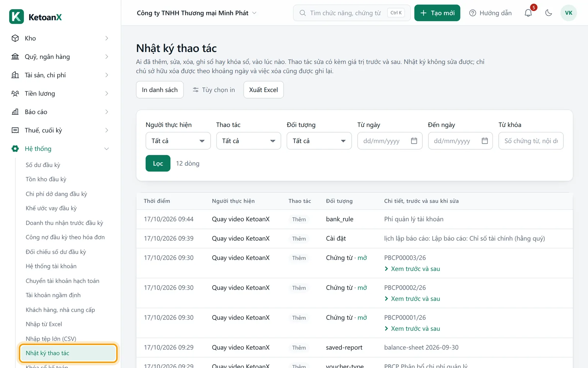The height and width of the screenshot is (368, 588).
Task: Click the Tiền lương people icon
Action: point(15,93)
